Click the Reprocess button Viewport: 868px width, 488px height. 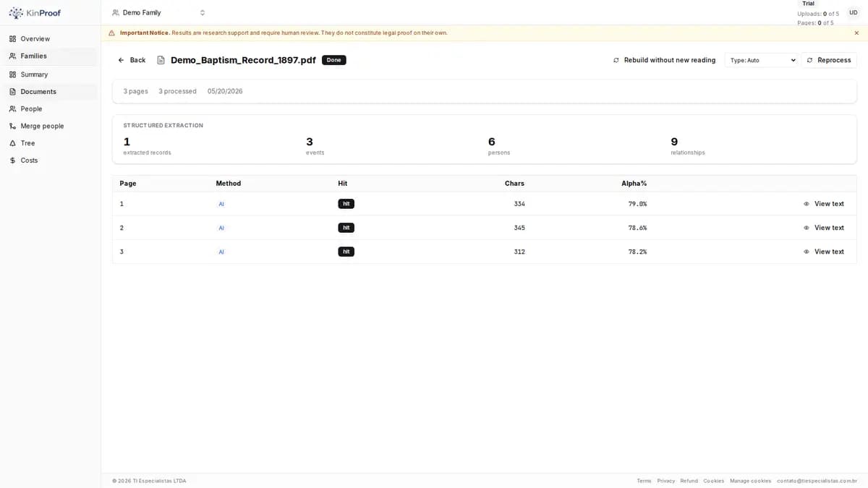(x=829, y=60)
